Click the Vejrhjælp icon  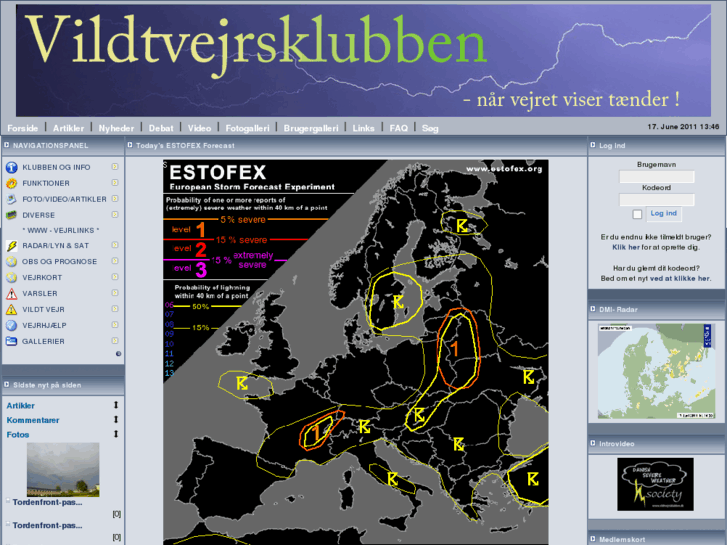click(x=12, y=325)
